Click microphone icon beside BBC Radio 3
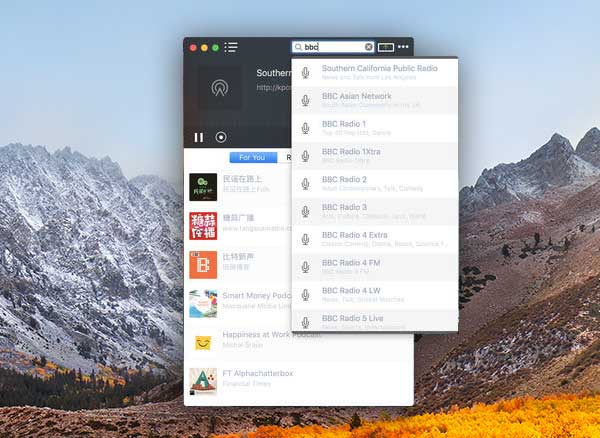The image size is (600, 438). (305, 211)
